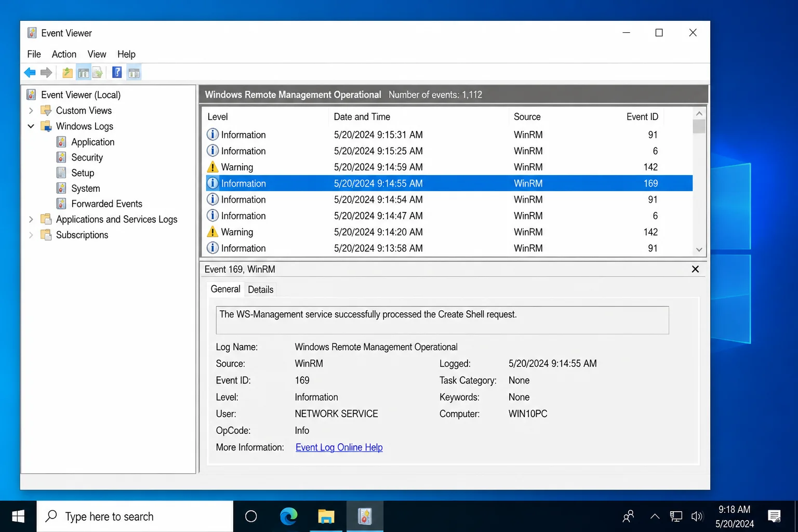Click the NETWORK SERVICE user value
The width and height of the screenshot is (798, 532).
336,414
